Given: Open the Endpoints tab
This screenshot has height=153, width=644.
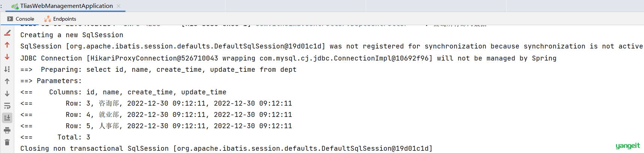Looking at the screenshot, I should point(60,19).
